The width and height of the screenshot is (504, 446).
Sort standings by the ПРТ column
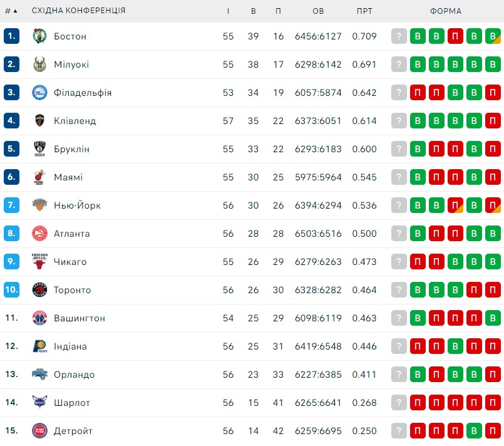pyautogui.click(x=364, y=11)
